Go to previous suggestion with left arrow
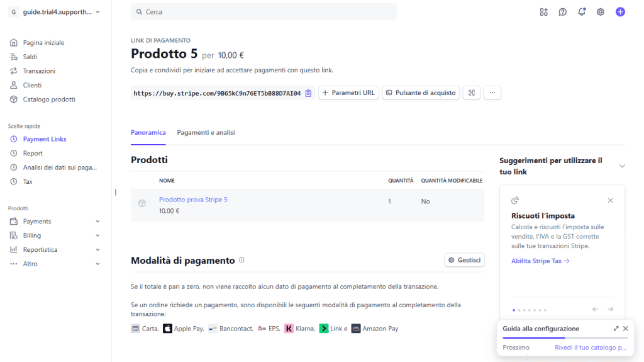This screenshot has width=644, height=362. pyautogui.click(x=595, y=309)
